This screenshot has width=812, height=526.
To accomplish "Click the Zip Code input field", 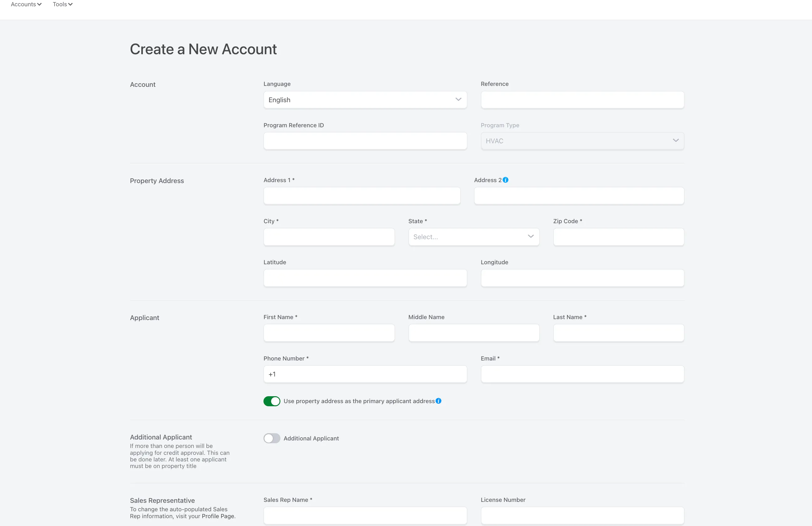I will 618,237.
